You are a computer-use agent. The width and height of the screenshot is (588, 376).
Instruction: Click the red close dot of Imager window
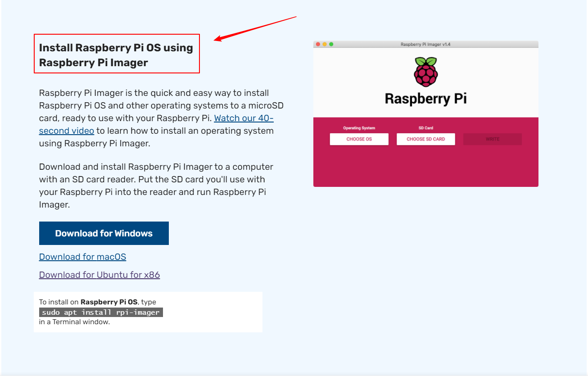point(318,44)
